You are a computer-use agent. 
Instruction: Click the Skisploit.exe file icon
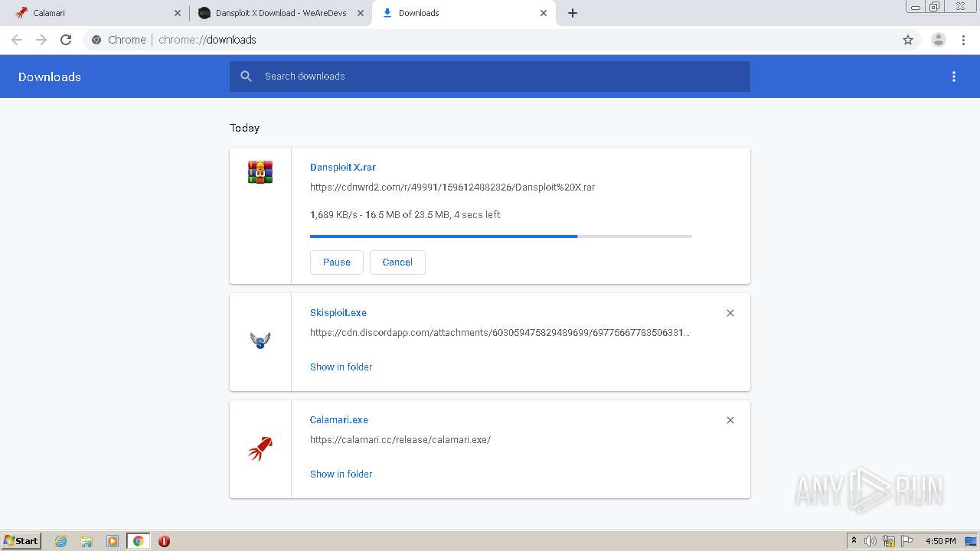[x=260, y=341]
